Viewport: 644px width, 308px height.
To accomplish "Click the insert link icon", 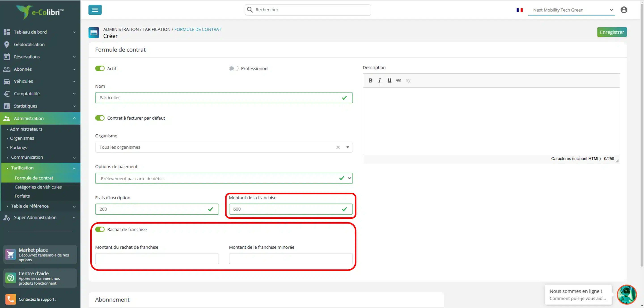I will coord(399,80).
